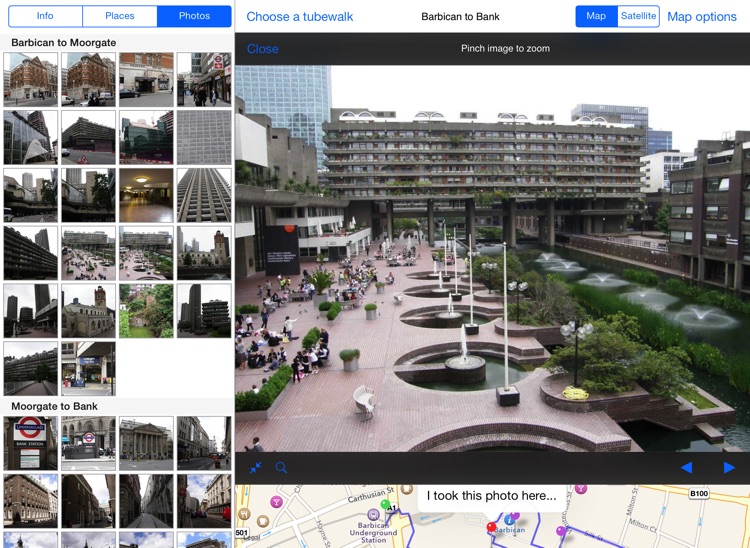Go to previous photo with left arrow
Screen dimensions: 750x548
tap(686, 467)
